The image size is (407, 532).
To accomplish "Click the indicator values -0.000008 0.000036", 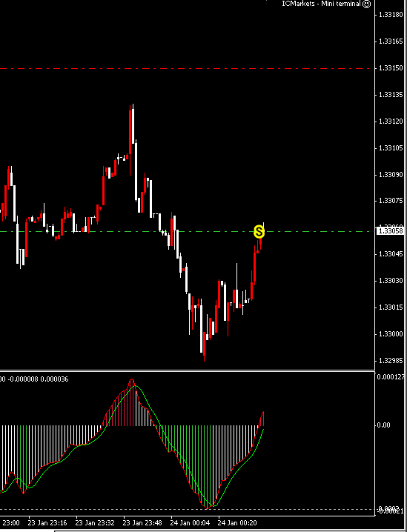I will point(36,379).
